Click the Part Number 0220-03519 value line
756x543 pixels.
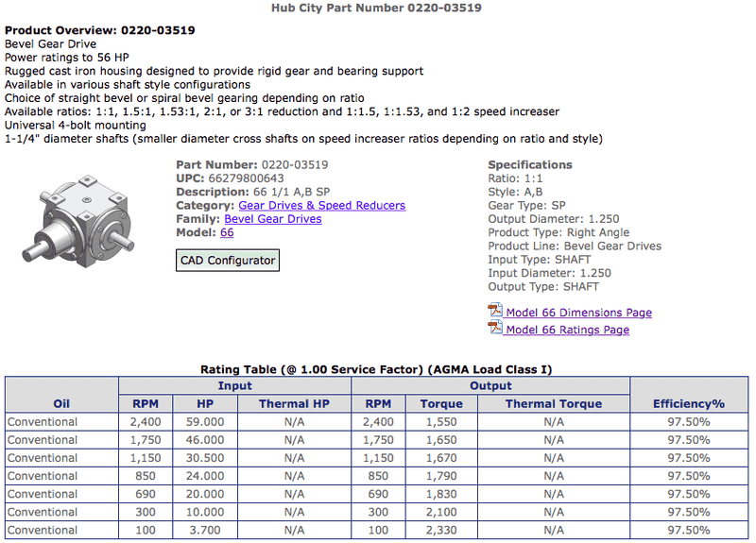pos(252,164)
